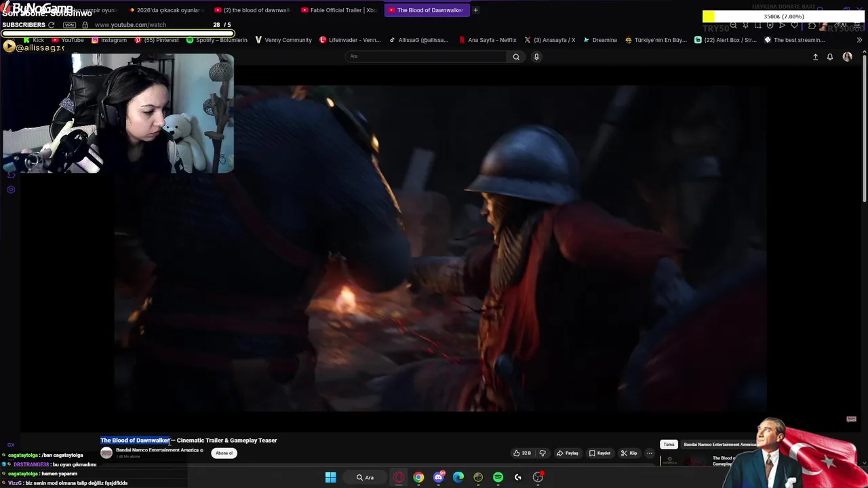Show more bookmarks via chevron
This screenshot has width=868, height=488.
[859, 40]
